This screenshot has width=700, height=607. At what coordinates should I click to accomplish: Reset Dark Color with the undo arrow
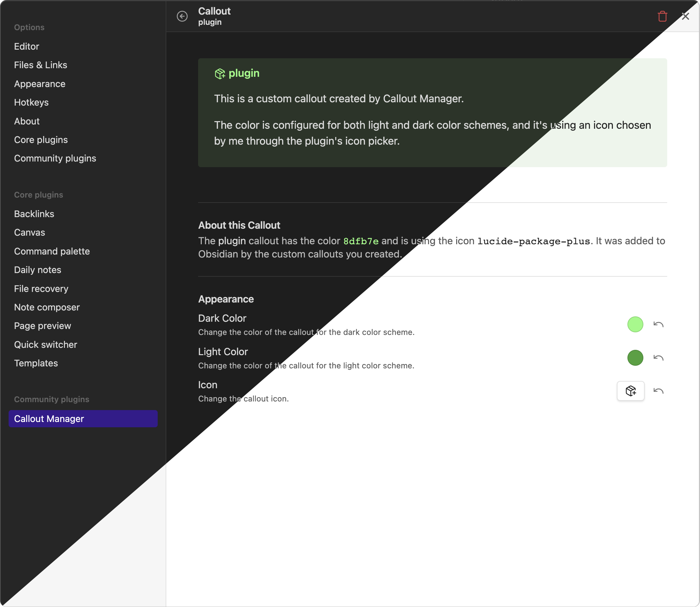tap(658, 324)
